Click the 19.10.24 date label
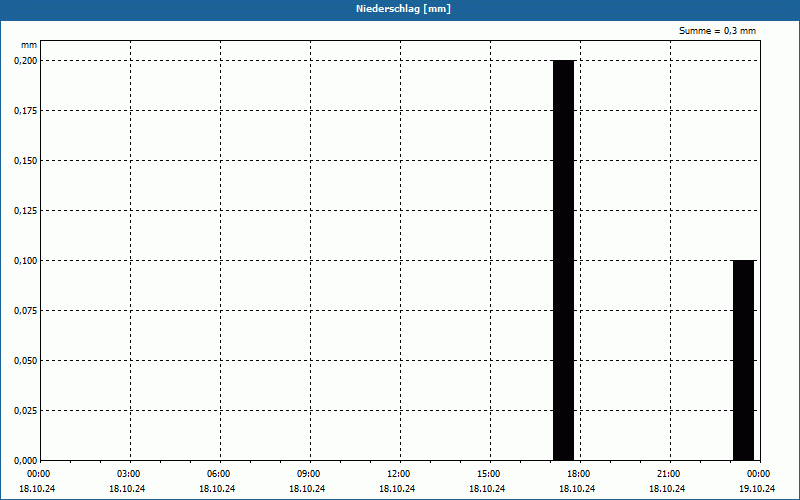Image resolution: width=800 pixels, height=500 pixels. point(757,488)
